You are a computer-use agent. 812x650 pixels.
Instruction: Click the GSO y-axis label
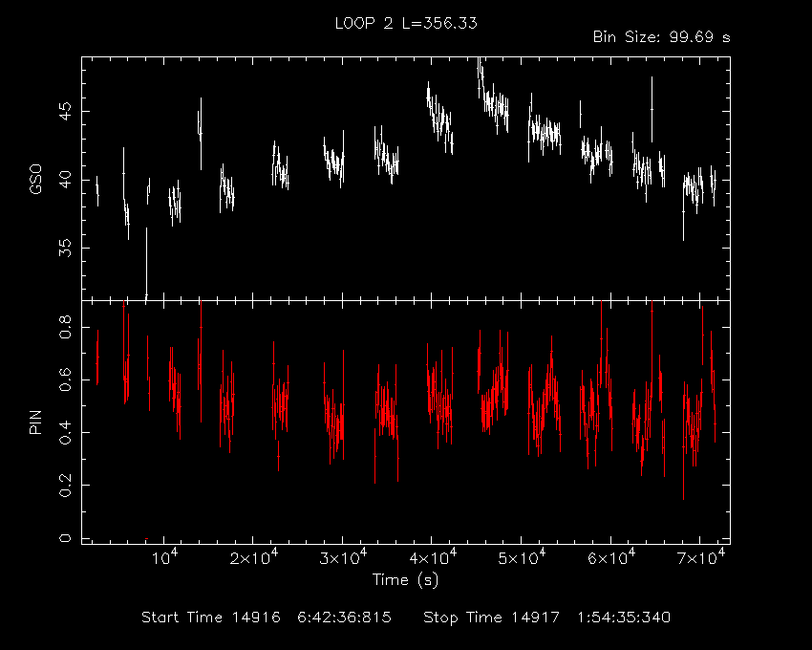[x=35, y=179]
